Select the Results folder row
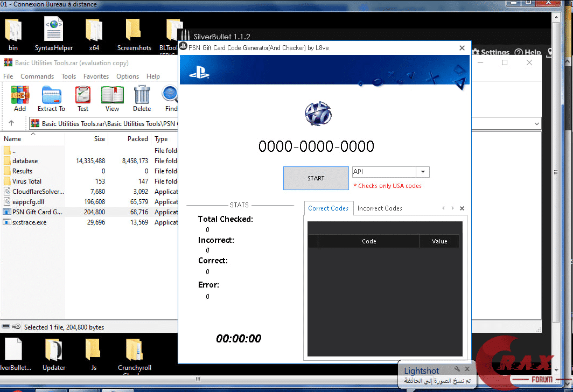This screenshot has width=573, height=392. pos(89,171)
